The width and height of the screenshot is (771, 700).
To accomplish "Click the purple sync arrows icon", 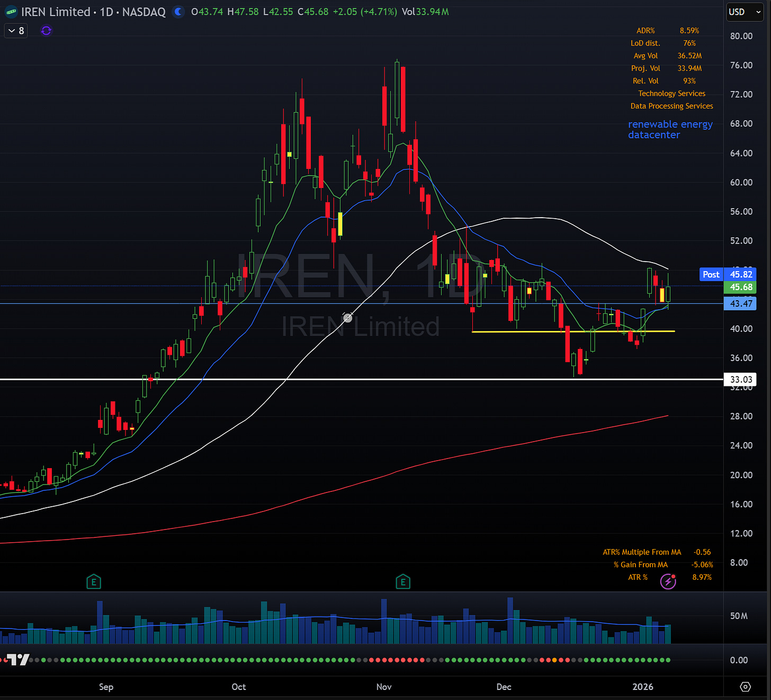I will point(46,31).
